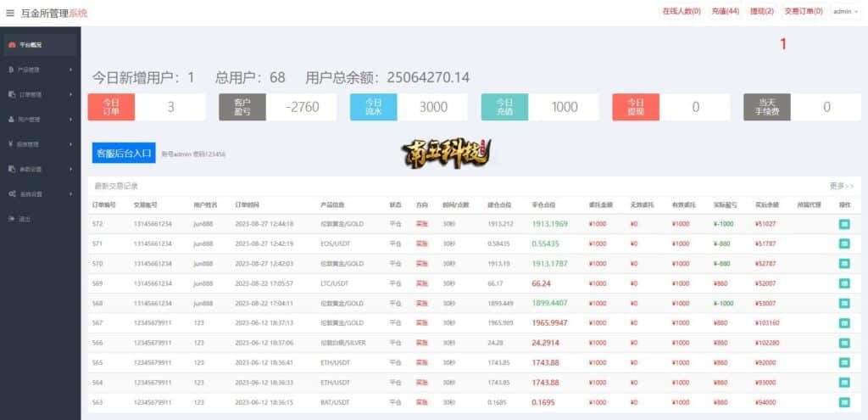Expand the 用户管理 sidebar menu
Viewport: 868px width, 420px height.
40,120
